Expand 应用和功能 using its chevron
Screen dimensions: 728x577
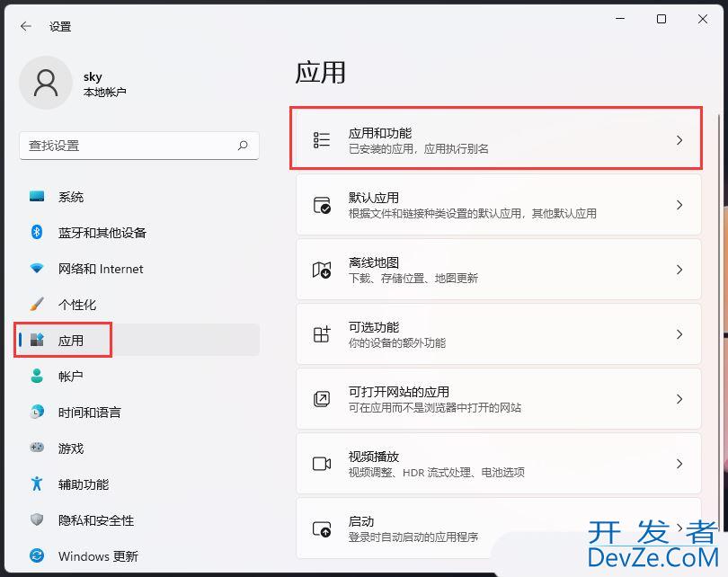(x=679, y=139)
